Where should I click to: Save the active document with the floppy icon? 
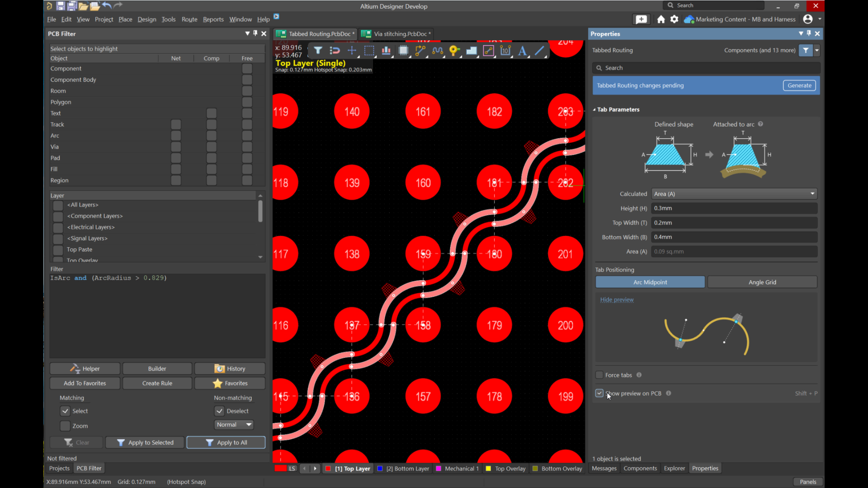[60, 6]
